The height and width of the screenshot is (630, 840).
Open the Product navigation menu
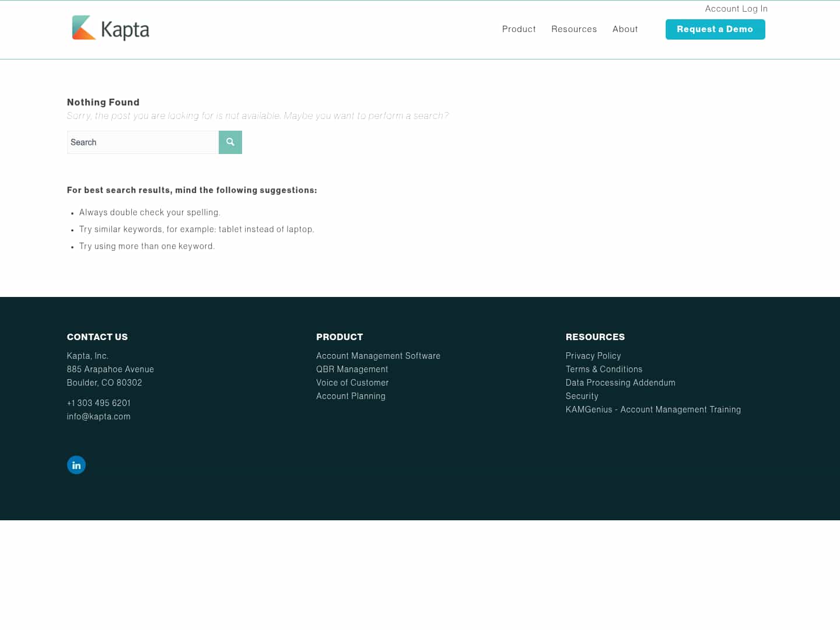[519, 29]
